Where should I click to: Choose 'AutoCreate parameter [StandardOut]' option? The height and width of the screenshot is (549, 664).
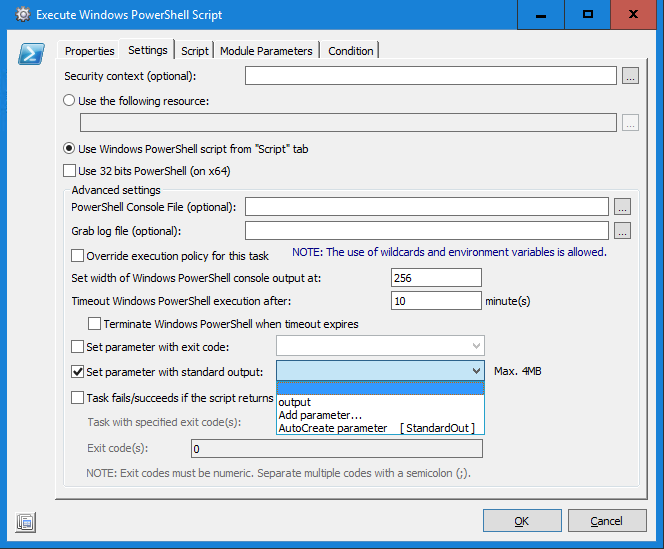click(x=380, y=428)
